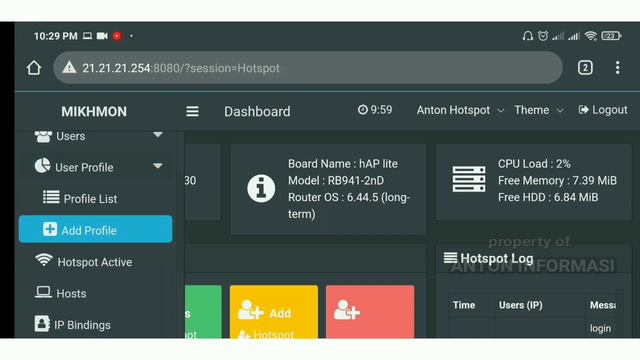The height and width of the screenshot is (360, 640).
Task: Tap the video camera status icon
Action: 102,36
